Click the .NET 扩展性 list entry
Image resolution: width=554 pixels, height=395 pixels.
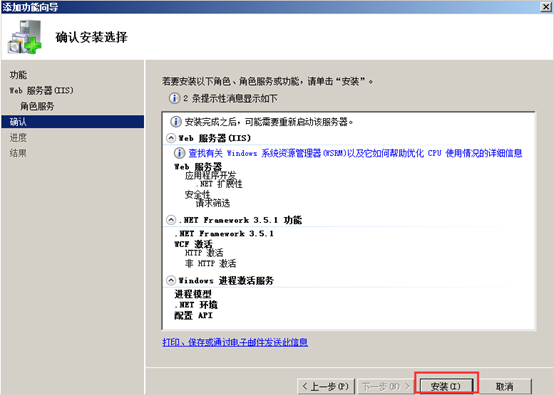click(x=219, y=184)
